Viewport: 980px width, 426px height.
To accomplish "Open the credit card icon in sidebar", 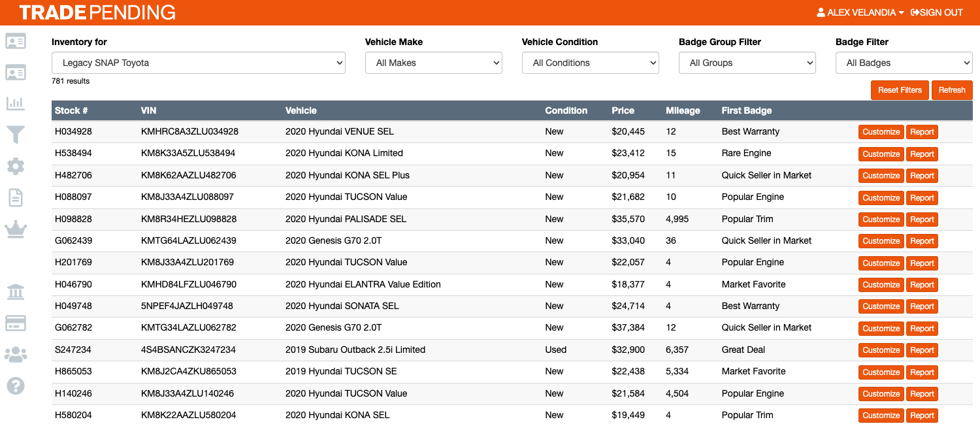I will [x=16, y=323].
